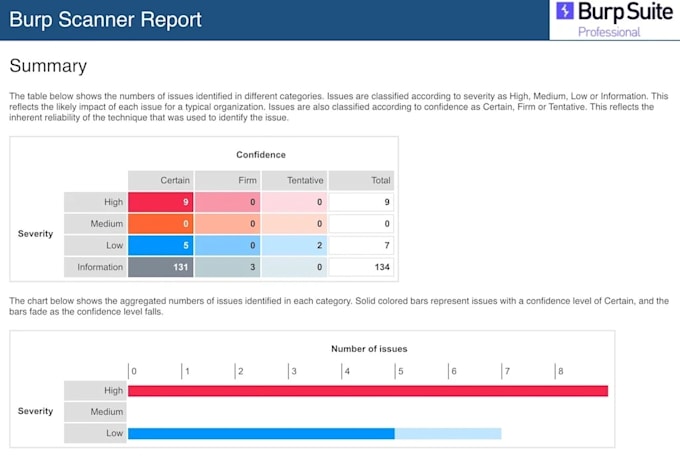The image size is (680, 460).
Task: Click axis tick label 5 on chart
Action: (401, 372)
